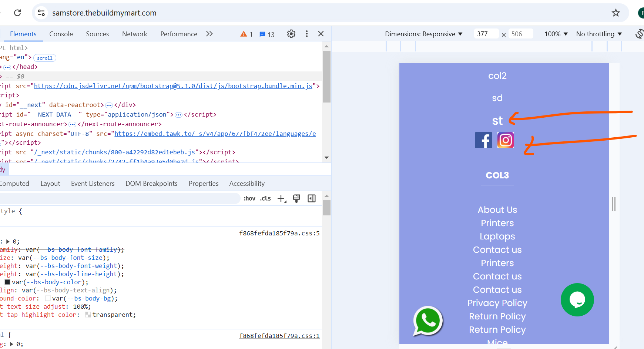Expand the collapsed head element ellipsis
This screenshot has width=644, height=349.
(x=7, y=67)
